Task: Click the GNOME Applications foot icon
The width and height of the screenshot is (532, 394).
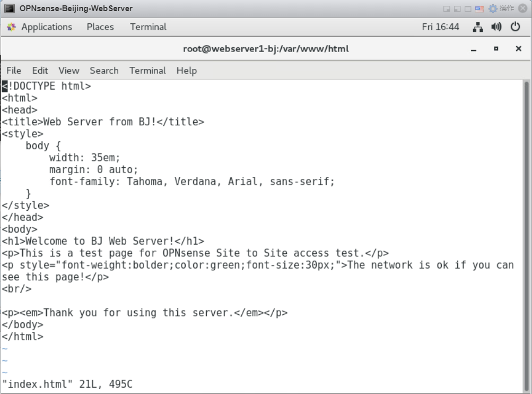Action: (11, 27)
